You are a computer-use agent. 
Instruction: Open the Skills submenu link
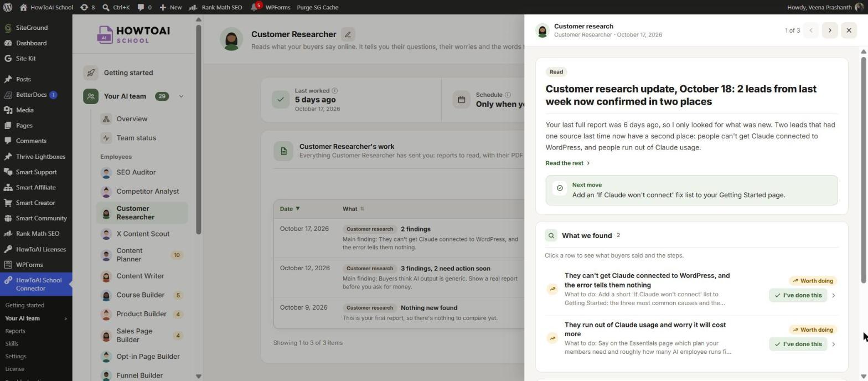[x=12, y=344]
